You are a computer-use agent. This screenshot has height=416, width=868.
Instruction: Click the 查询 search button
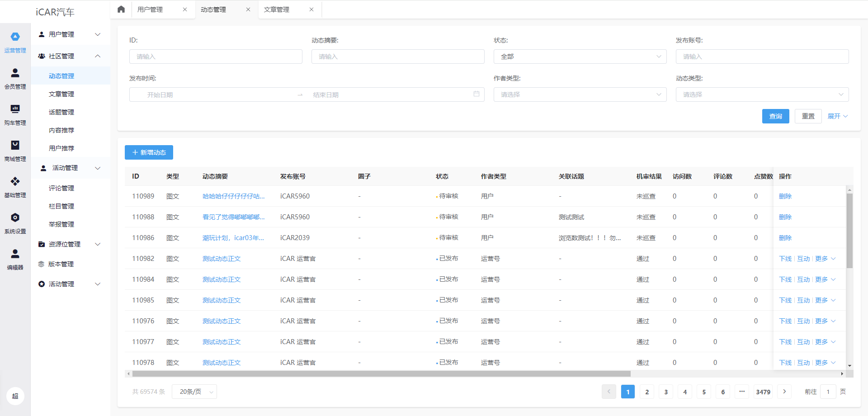pos(776,116)
